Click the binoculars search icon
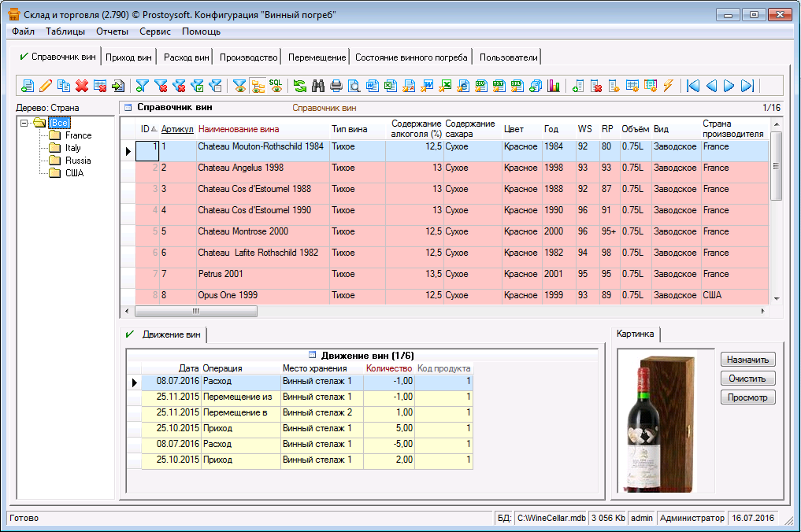The image size is (801, 532). 319,86
